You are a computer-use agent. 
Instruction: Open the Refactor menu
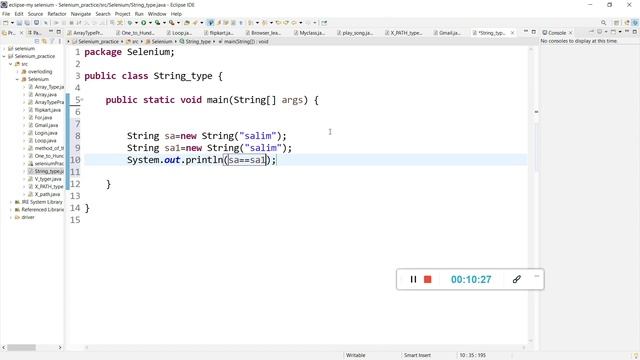pyautogui.click(x=57, y=14)
